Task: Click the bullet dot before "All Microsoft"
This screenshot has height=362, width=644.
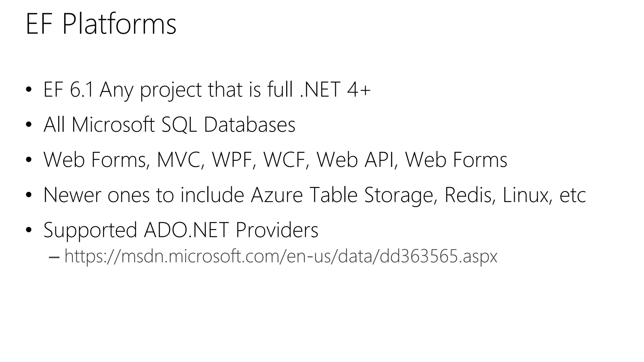Action: click(x=29, y=125)
